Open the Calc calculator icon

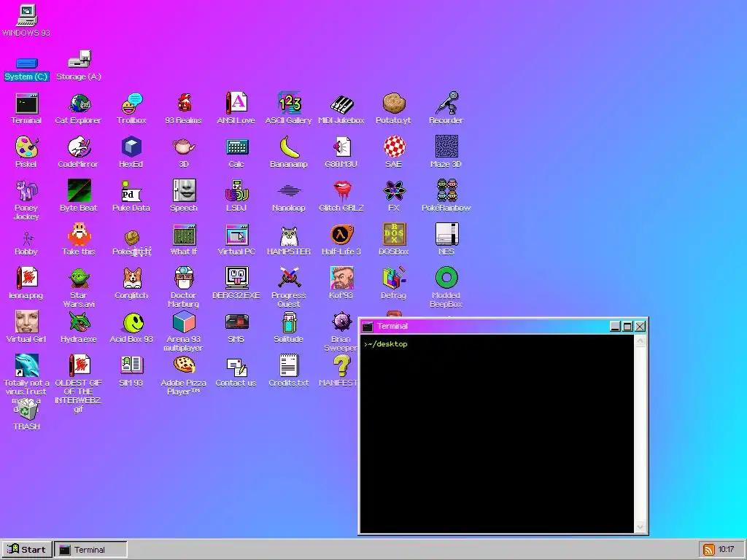tap(236, 147)
